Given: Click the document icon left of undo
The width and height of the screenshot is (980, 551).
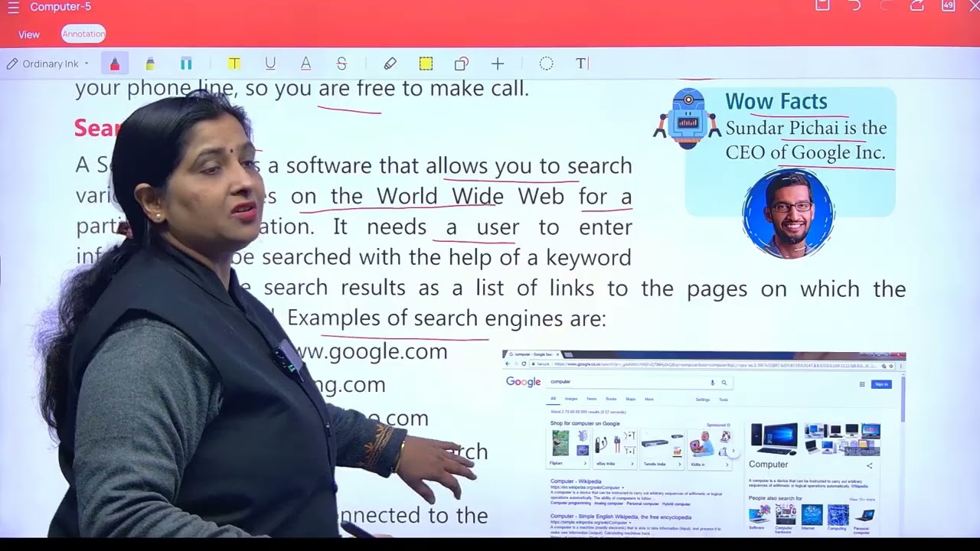Looking at the screenshot, I should click(x=822, y=5).
